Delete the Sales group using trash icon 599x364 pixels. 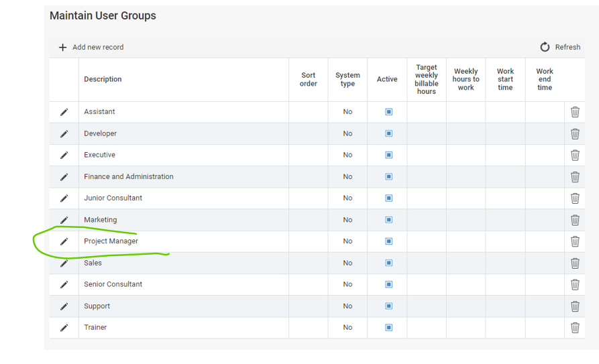[x=575, y=263]
